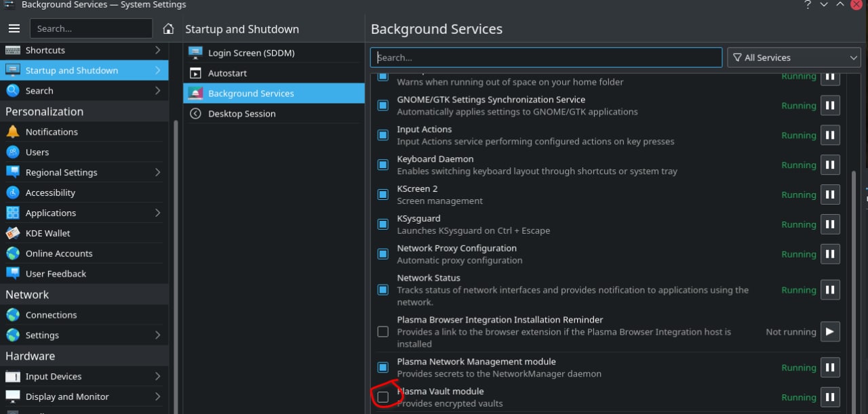Click the Not running status label
868x414 pixels.
click(791, 332)
